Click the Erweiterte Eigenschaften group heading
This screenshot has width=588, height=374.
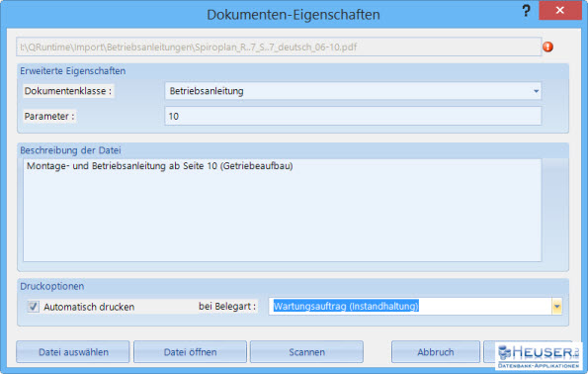73,71
